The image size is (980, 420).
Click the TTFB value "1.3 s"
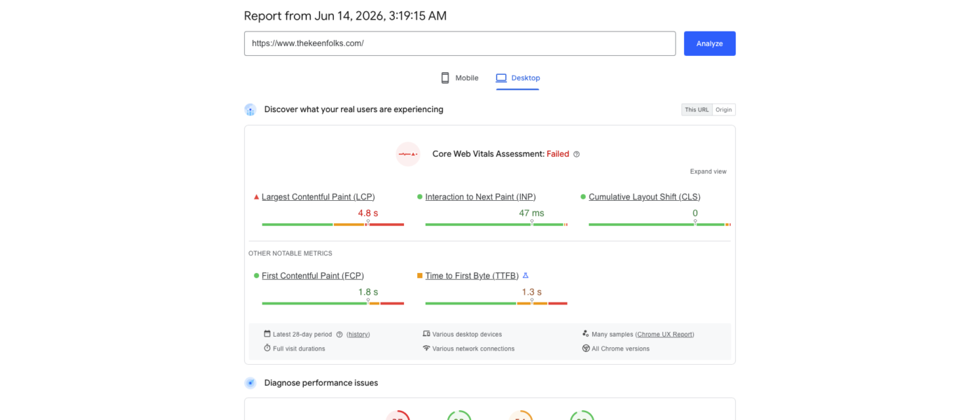[531, 292]
